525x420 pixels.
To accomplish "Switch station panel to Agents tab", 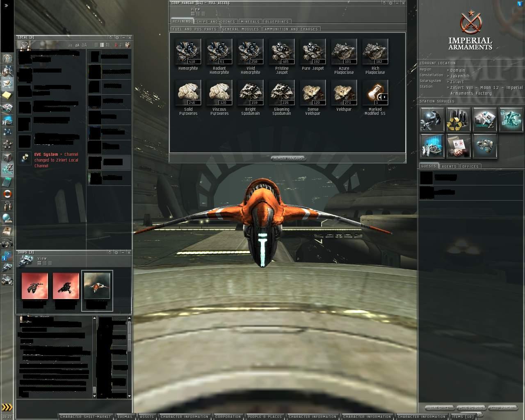I will pyautogui.click(x=449, y=167).
